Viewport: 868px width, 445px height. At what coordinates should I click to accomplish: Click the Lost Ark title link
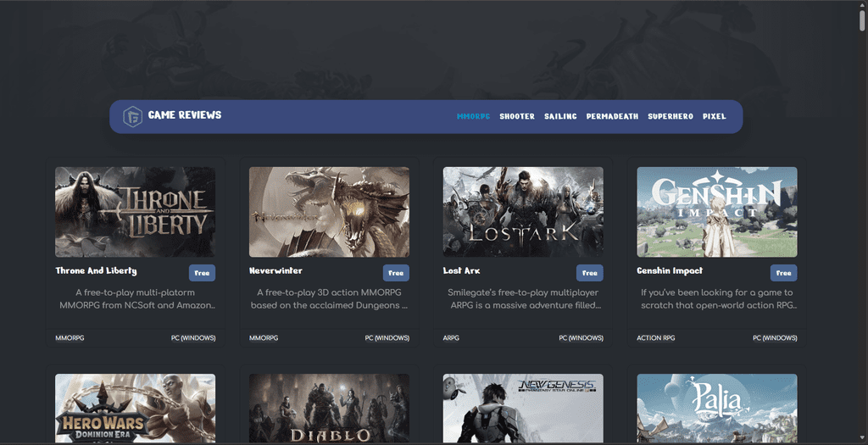pos(461,270)
